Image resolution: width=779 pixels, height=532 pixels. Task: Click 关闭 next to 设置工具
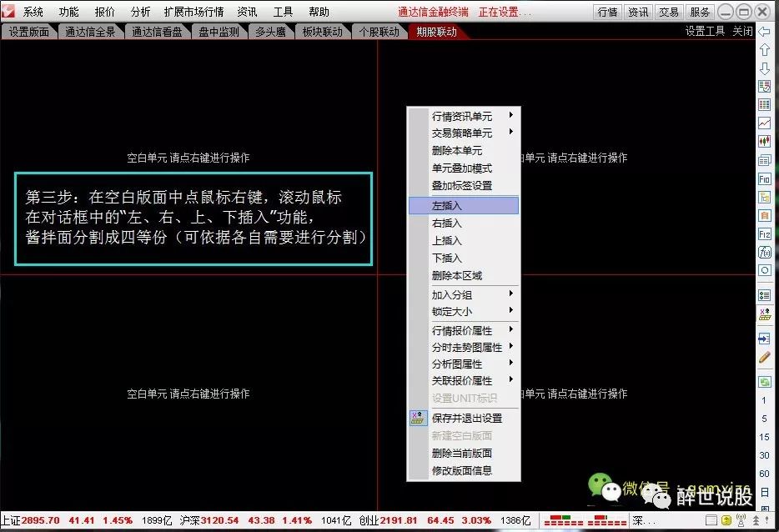[742, 31]
